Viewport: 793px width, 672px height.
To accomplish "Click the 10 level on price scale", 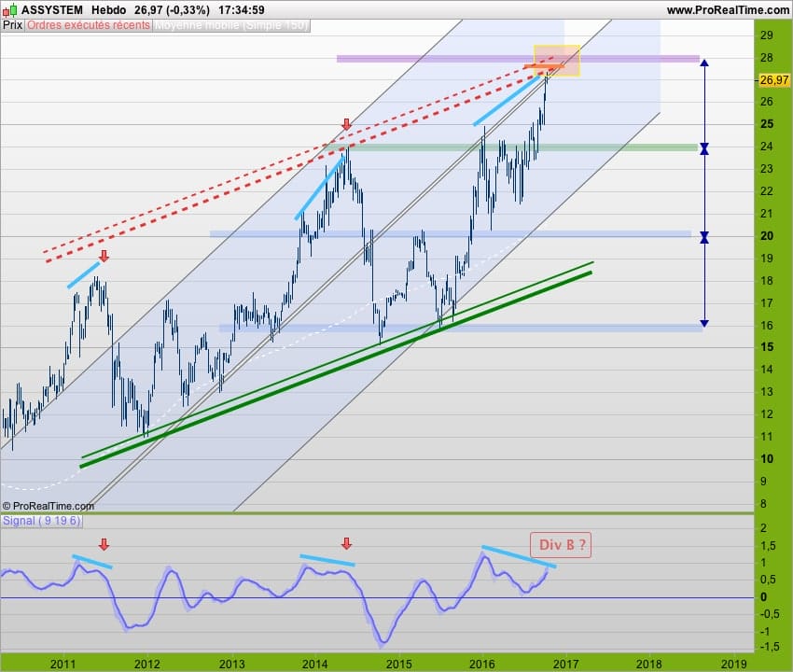I will (767, 459).
